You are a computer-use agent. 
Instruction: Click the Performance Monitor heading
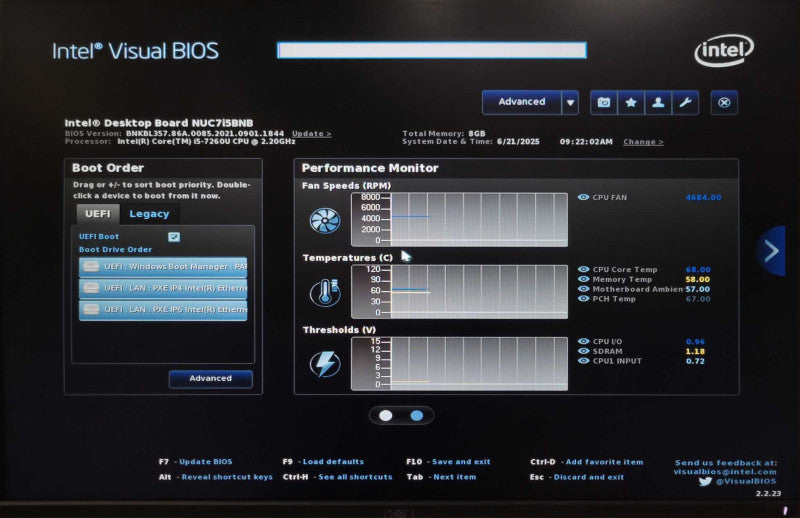coord(370,168)
